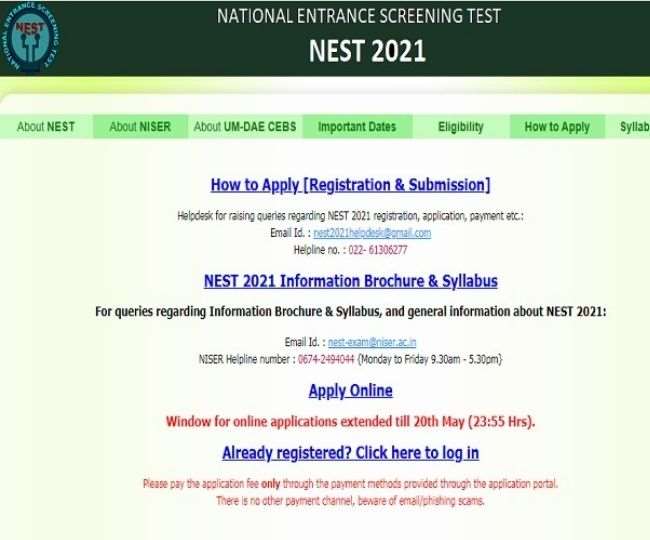
Task: Switch to the How to Apply tab
Action: click(x=557, y=126)
